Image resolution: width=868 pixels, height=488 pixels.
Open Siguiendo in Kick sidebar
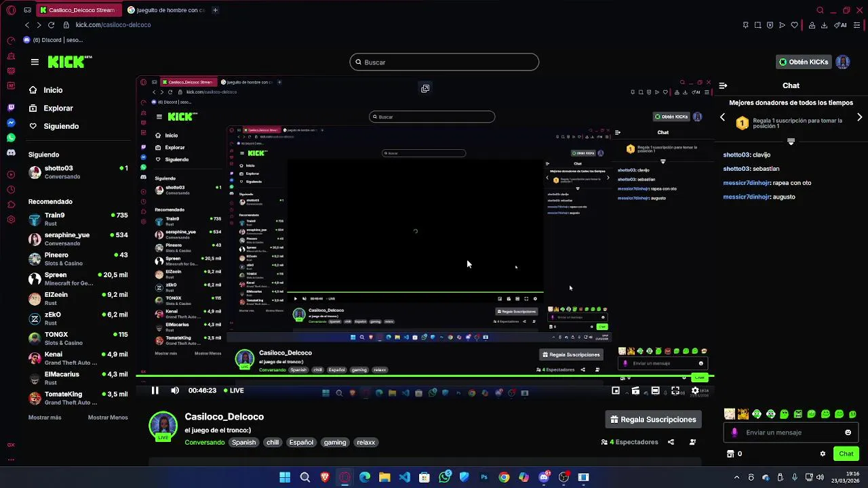[x=54, y=126]
